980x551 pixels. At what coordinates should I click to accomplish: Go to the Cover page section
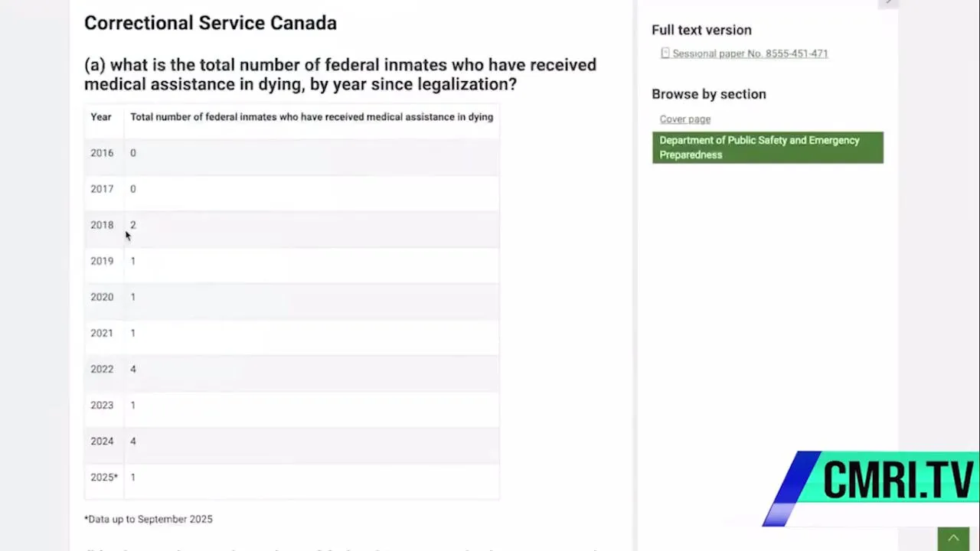pyautogui.click(x=685, y=119)
